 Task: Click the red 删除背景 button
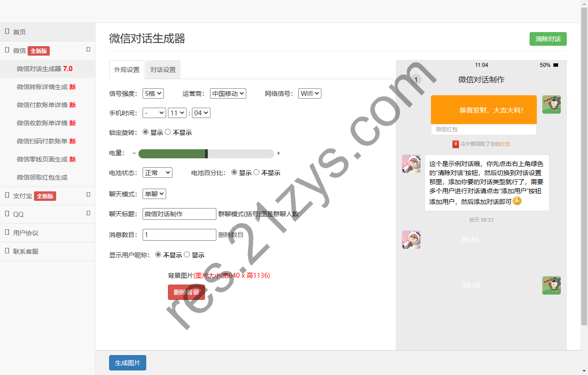[186, 292]
